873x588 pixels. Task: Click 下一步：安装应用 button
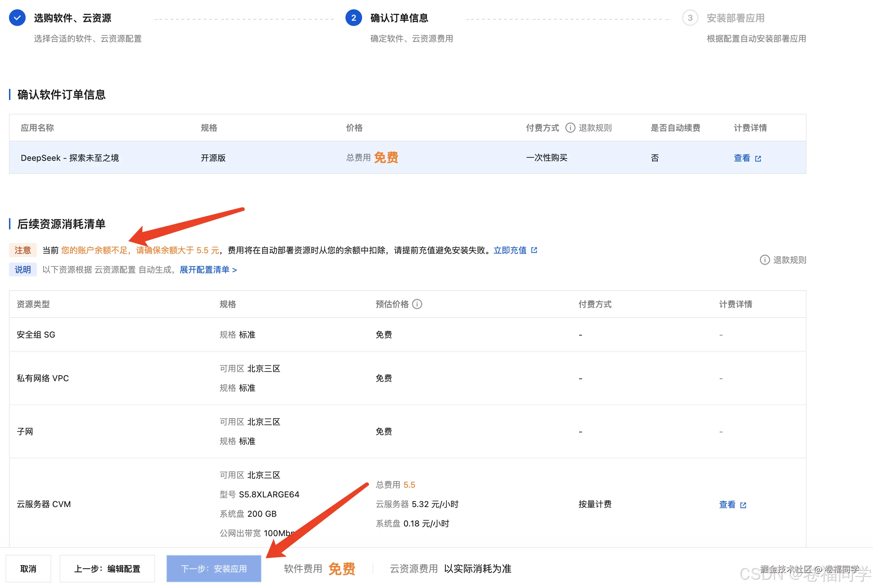coord(214,569)
